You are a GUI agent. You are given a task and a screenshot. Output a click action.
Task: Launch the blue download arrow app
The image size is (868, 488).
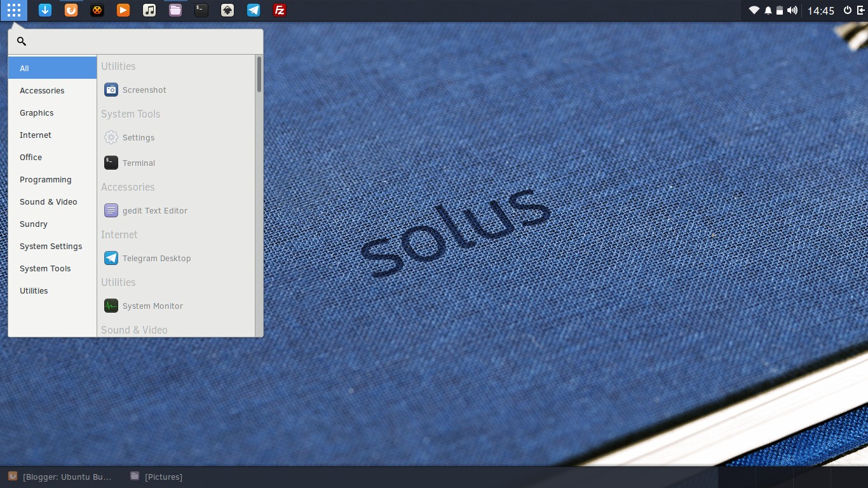pos(45,10)
